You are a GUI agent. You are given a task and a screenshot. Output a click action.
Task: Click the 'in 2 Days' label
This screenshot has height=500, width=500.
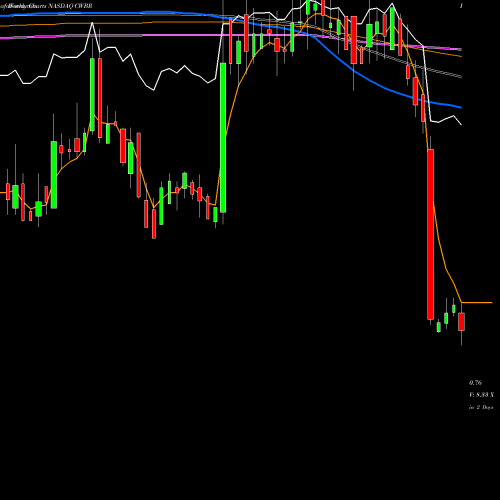click(481, 407)
